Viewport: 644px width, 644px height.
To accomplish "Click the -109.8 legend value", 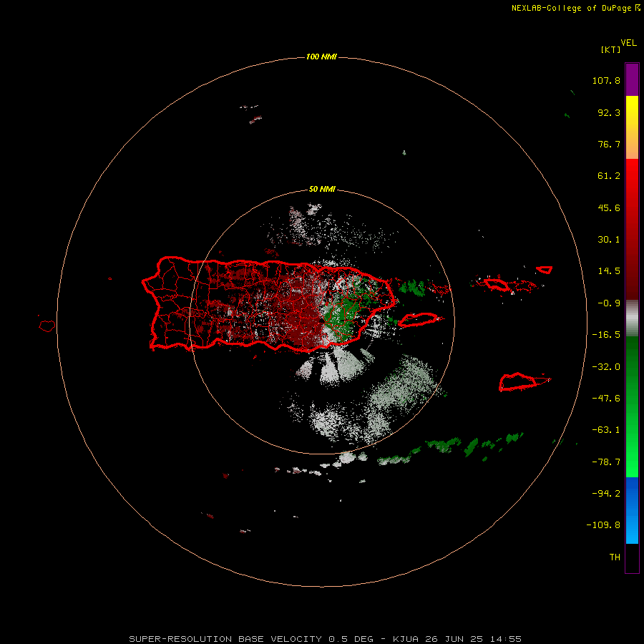I will [x=603, y=525].
